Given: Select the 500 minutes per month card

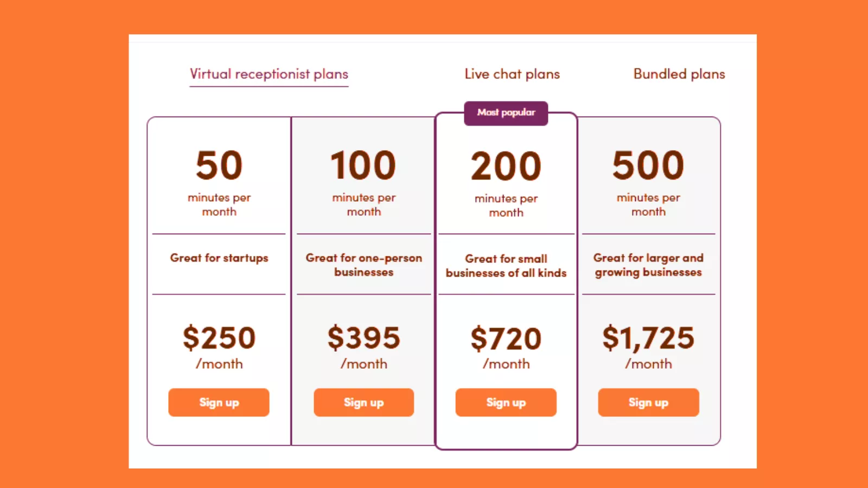Looking at the screenshot, I should [648, 179].
